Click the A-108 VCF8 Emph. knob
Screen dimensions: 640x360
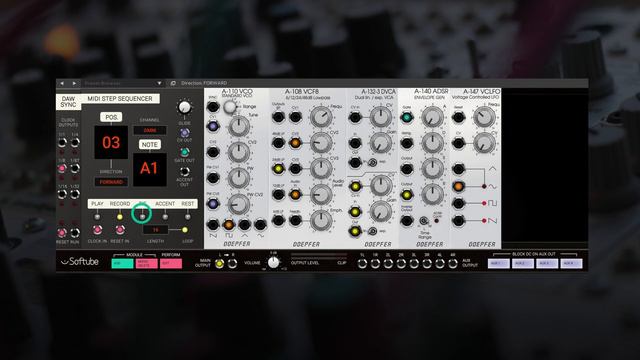[321, 220]
